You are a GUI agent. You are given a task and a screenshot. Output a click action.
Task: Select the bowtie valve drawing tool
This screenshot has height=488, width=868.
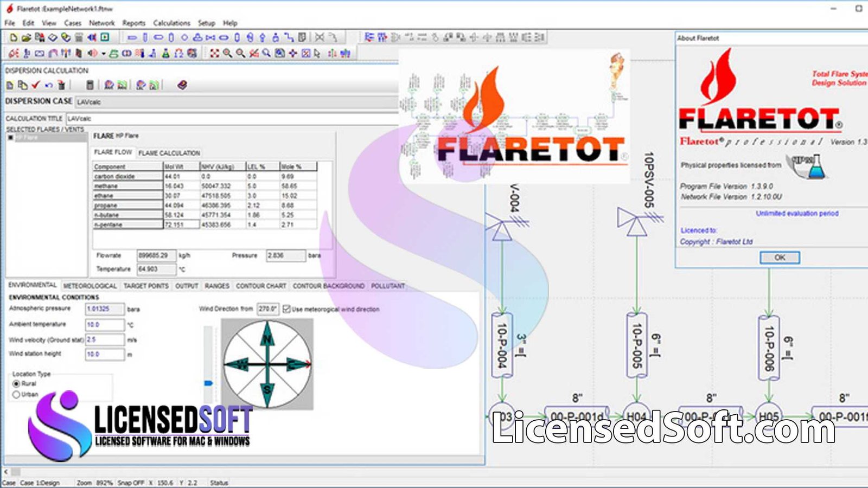[210, 37]
